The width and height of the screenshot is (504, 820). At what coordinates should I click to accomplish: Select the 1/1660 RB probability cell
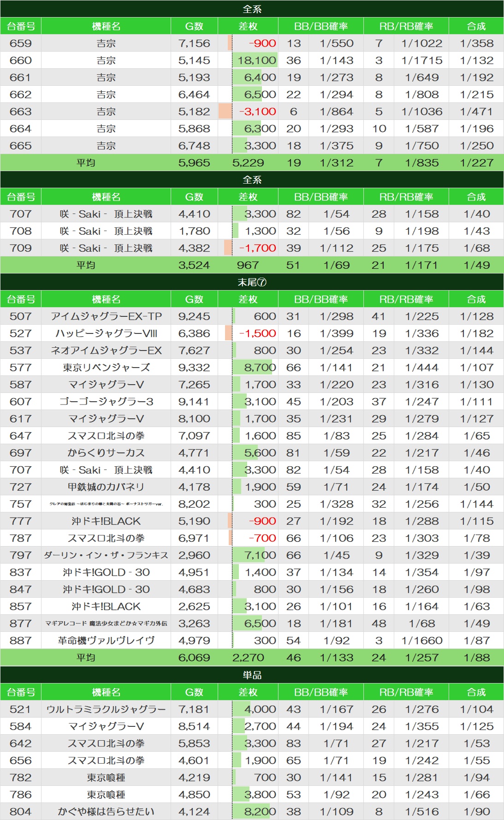point(421,641)
